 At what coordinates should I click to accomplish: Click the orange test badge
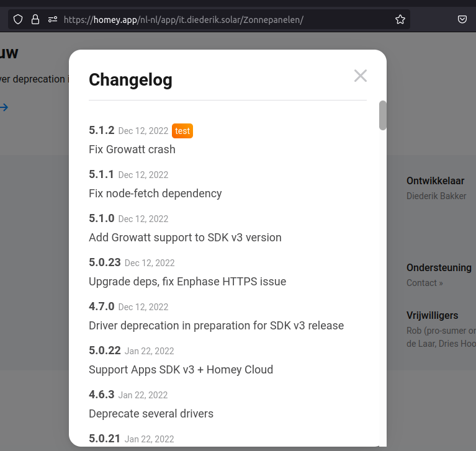click(182, 131)
